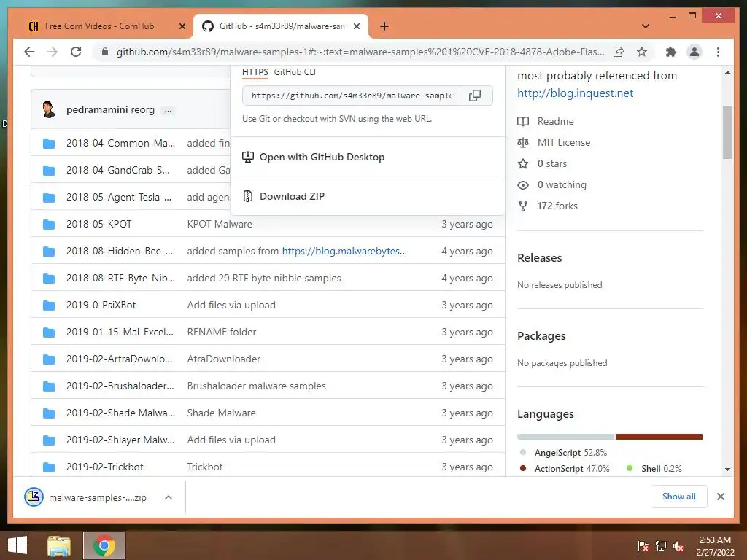Open the 2018-04-GandCrab-S... folder

pos(118,170)
